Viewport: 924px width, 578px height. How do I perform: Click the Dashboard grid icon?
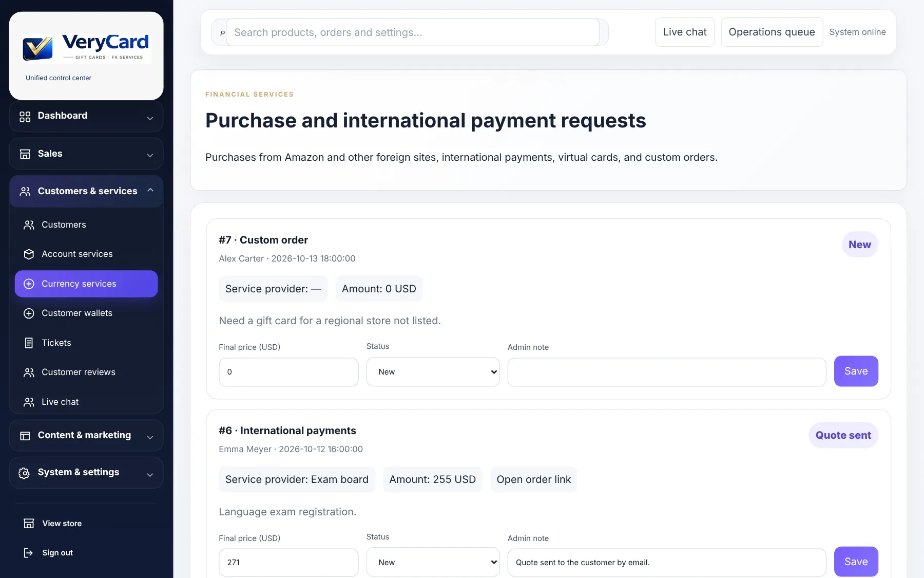25,117
